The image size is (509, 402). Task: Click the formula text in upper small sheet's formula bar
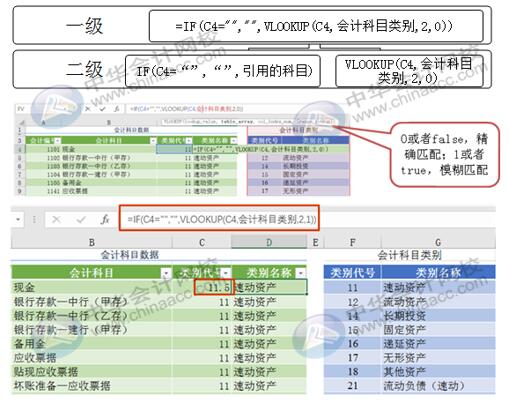(x=187, y=109)
